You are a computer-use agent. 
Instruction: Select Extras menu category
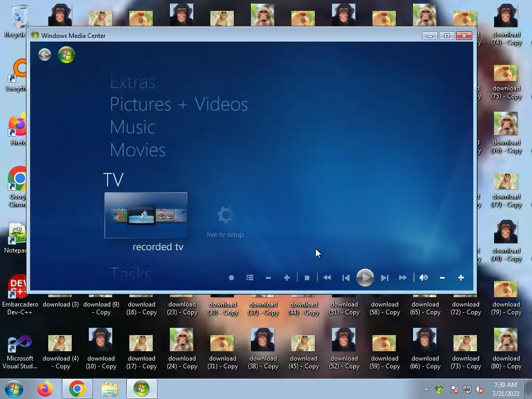tap(132, 83)
